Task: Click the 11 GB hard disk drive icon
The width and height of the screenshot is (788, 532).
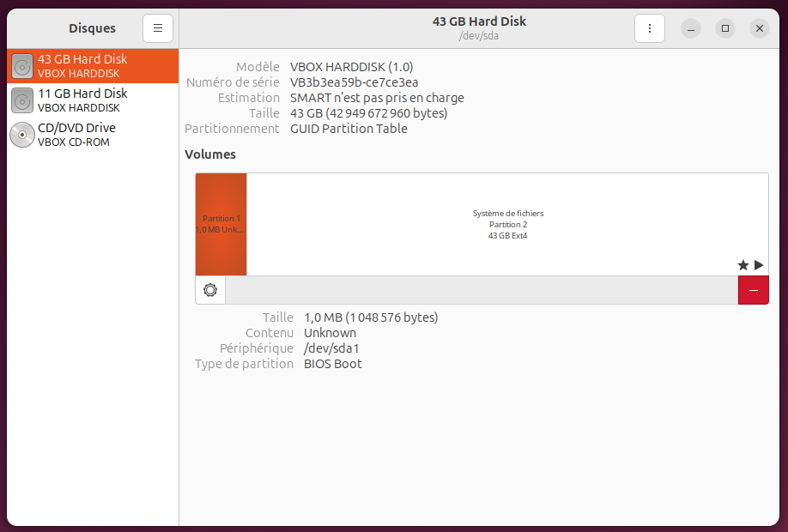Action: click(22, 100)
